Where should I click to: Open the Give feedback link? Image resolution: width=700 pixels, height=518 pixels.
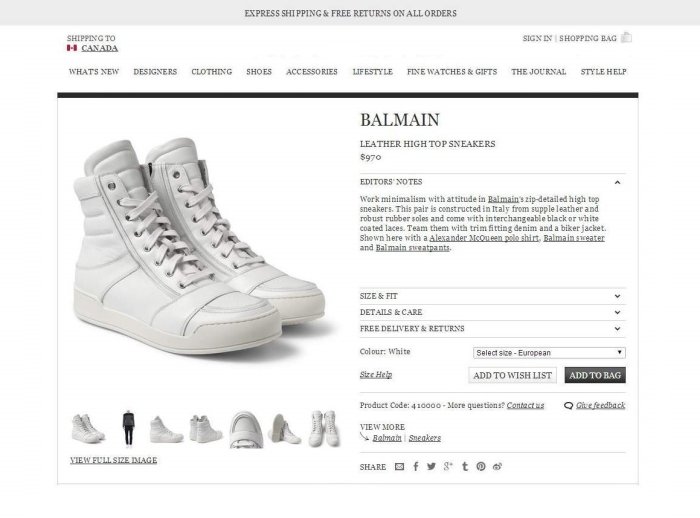pyautogui.click(x=600, y=405)
